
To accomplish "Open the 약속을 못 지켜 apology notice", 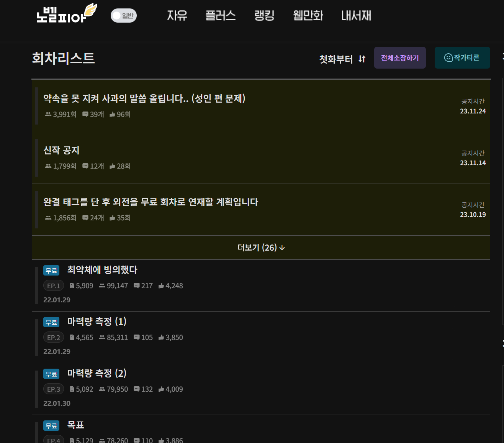I will [144, 98].
